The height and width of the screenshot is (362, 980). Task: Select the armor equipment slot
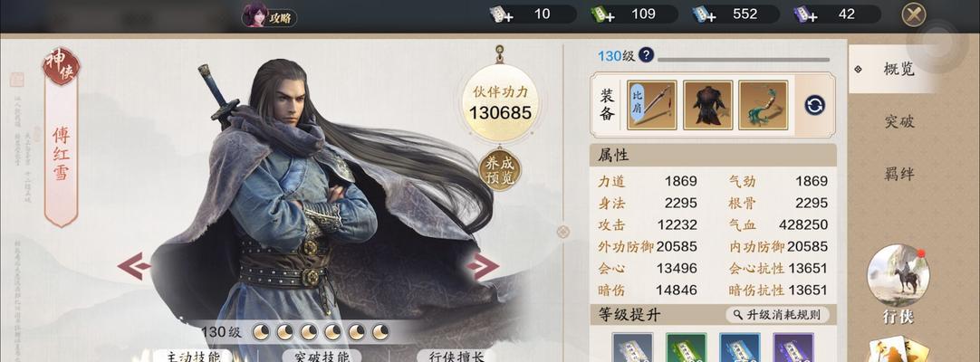pyautogui.click(x=707, y=105)
